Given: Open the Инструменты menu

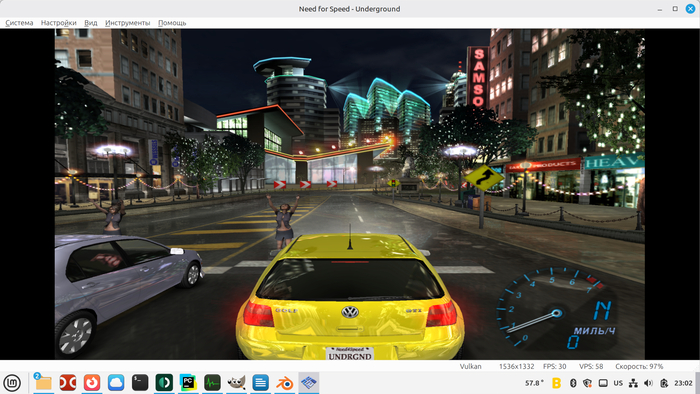Looking at the screenshot, I should coord(128,23).
